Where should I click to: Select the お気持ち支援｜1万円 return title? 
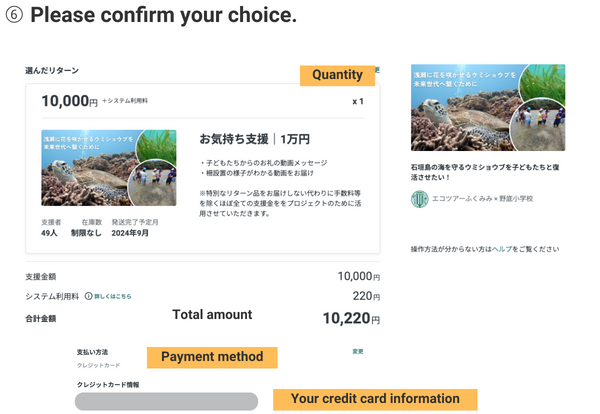(254, 138)
